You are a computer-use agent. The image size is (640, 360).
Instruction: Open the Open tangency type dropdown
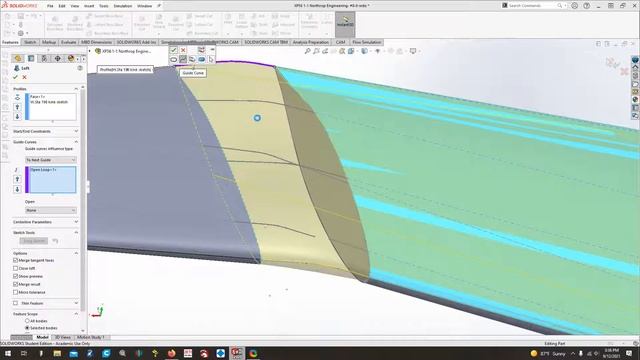51,210
